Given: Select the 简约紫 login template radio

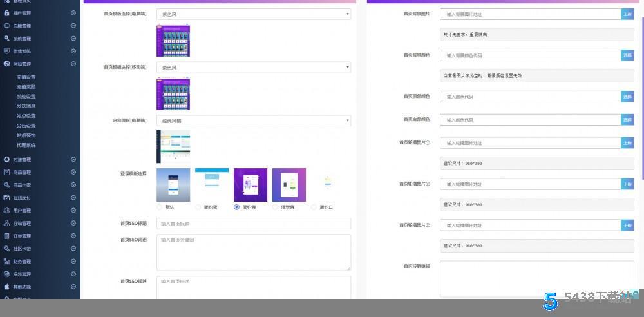Looking at the screenshot, I should (236, 207).
